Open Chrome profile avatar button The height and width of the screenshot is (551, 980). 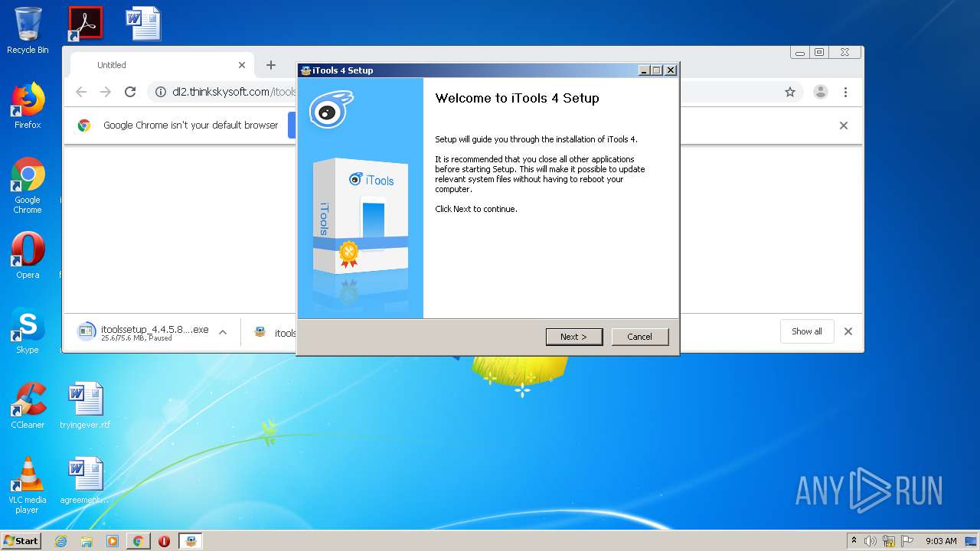tap(821, 92)
